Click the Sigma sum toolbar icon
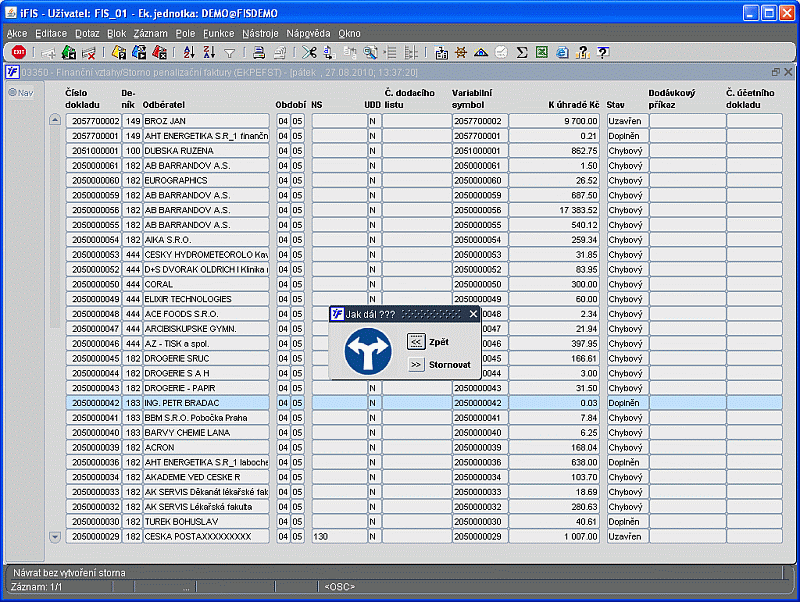 tap(522, 52)
